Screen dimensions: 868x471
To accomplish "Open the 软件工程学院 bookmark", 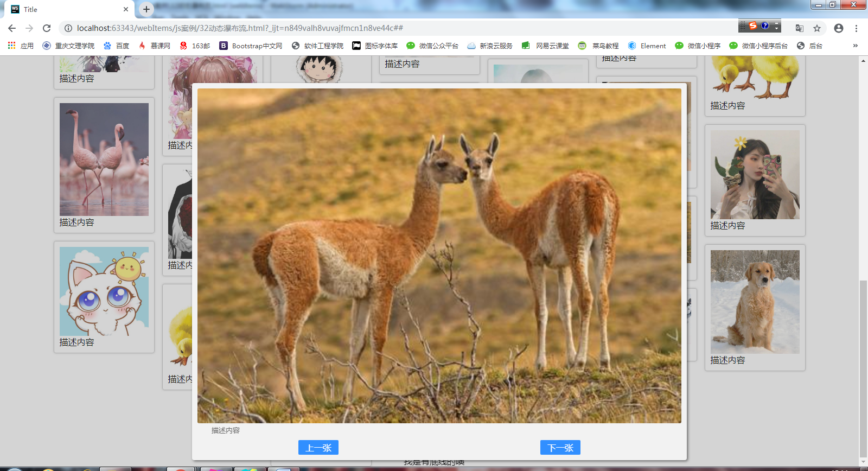I will [317, 46].
